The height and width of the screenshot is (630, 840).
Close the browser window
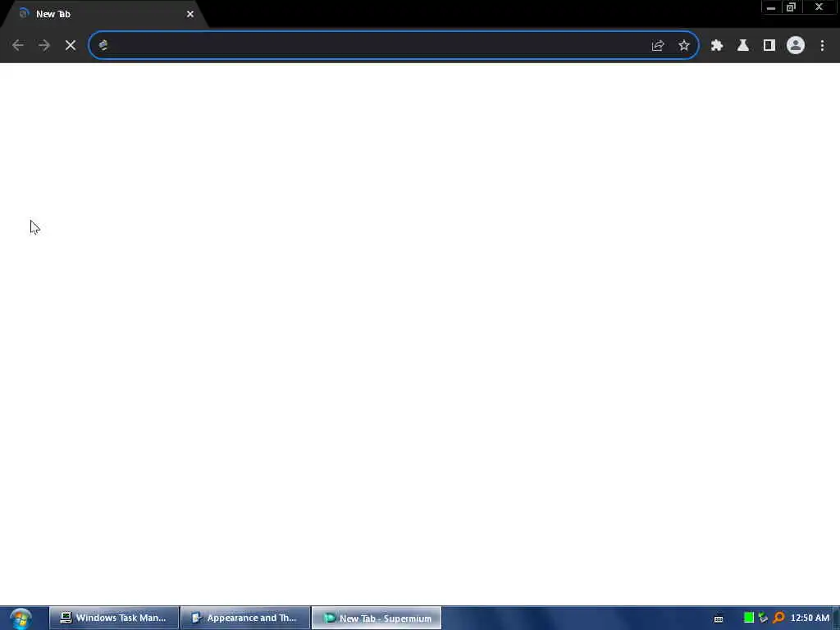819,7
